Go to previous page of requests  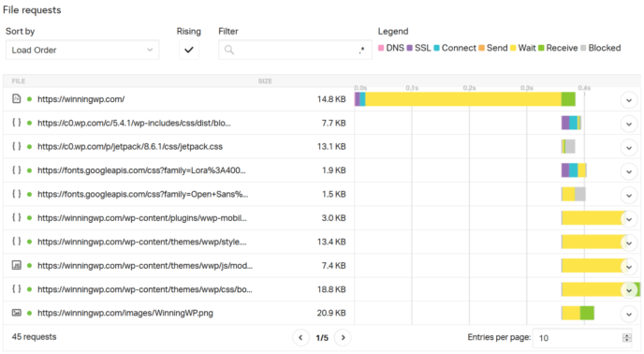(300, 337)
